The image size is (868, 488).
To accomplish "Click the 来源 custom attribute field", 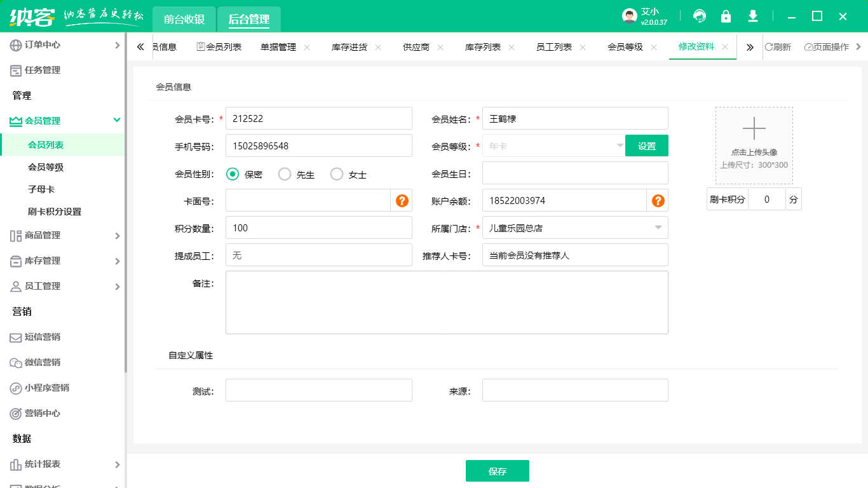I will (x=575, y=390).
